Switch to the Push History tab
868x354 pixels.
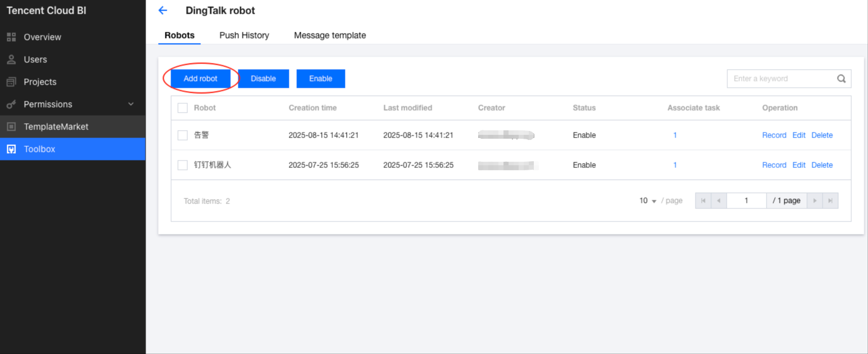[x=244, y=35]
